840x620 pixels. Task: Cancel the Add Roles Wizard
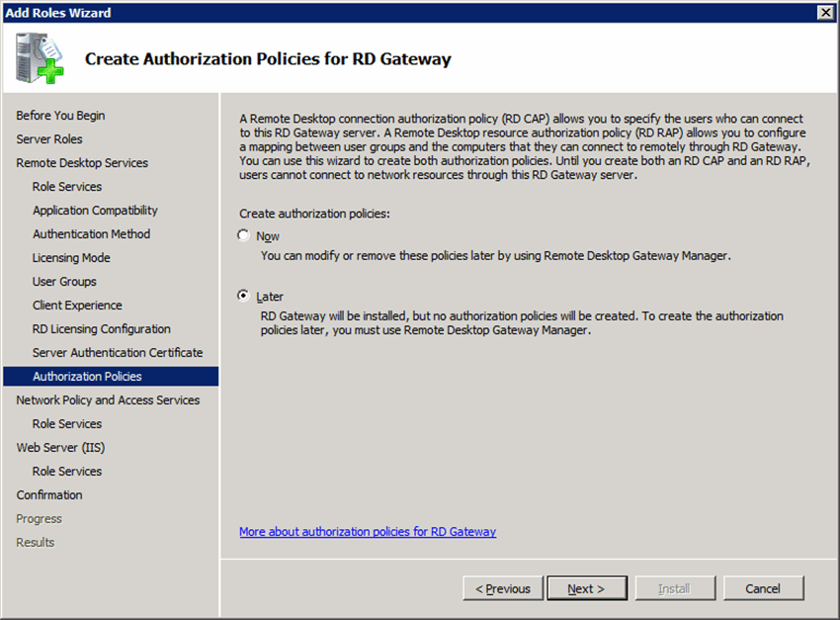click(762, 588)
